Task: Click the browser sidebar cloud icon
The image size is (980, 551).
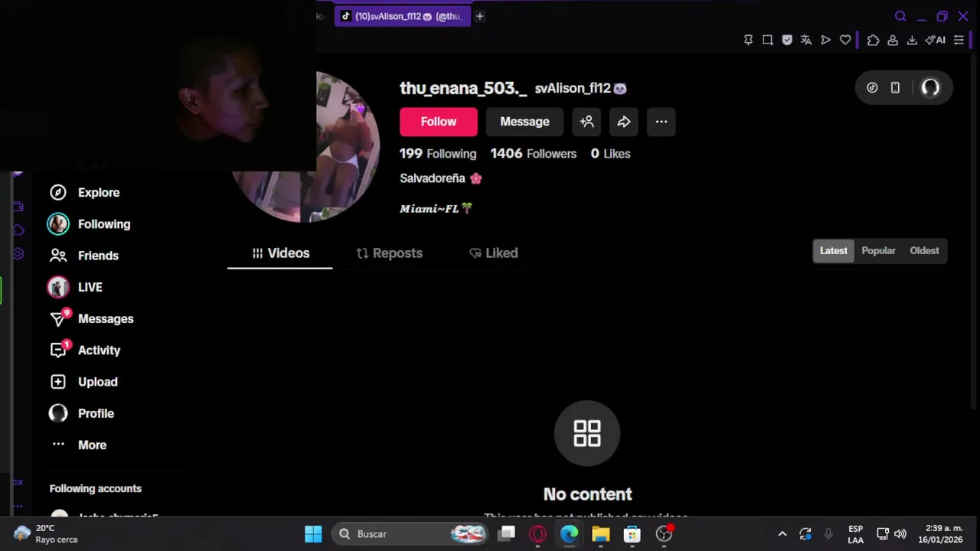Action: 18,230
